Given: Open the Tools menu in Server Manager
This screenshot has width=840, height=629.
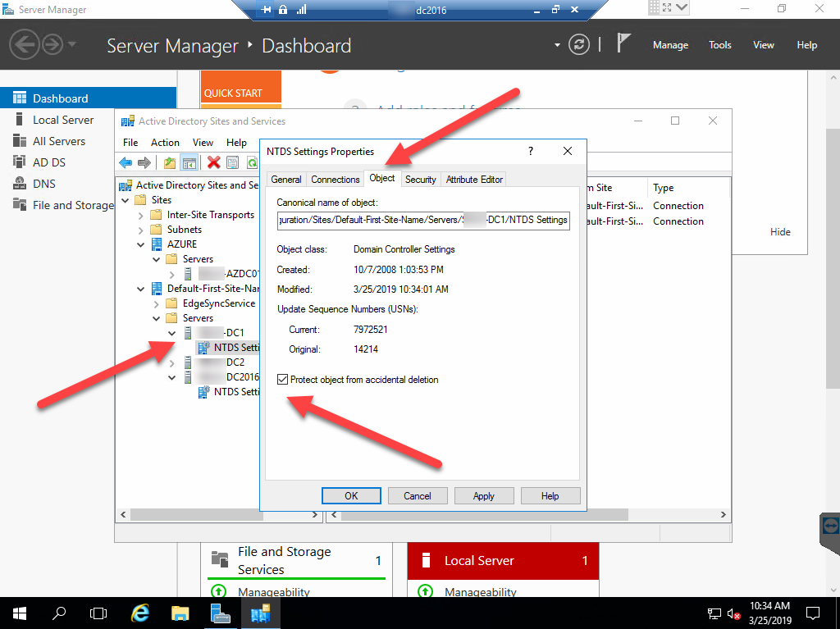Looking at the screenshot, I should tap(719, 45).
